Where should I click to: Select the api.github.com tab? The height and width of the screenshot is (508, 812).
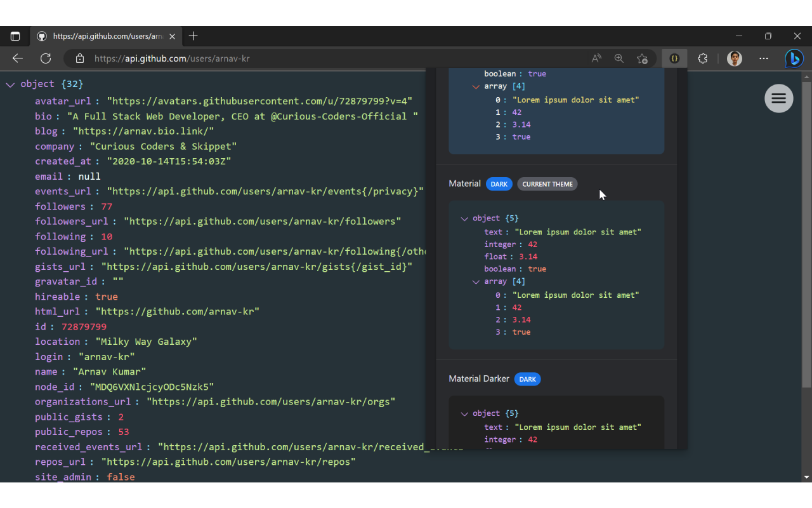pyautogui.click(x=106, y=36)
